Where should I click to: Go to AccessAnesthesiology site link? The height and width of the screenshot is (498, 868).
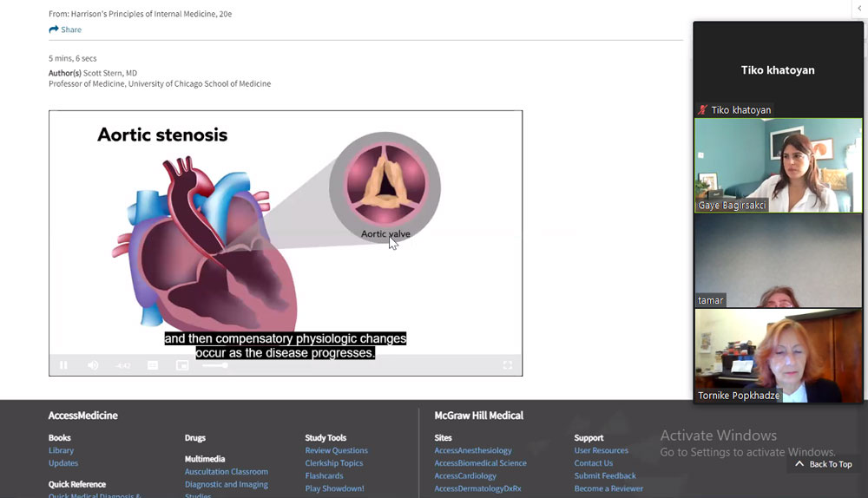click(x=472, y=450)
